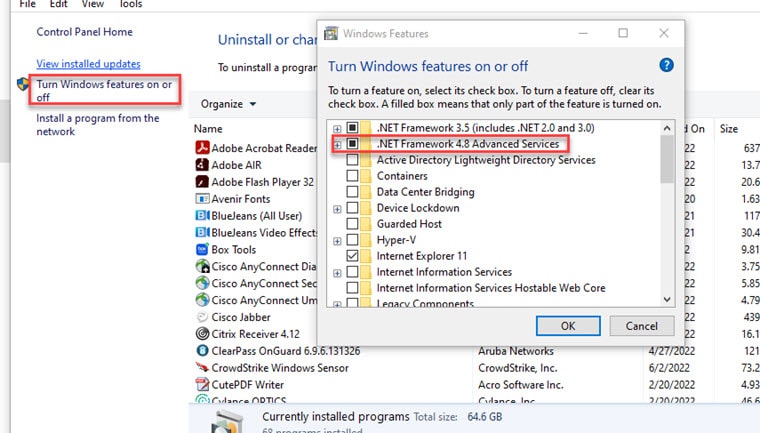The image size is (760, 433).
Task: Click the Windows Features title bar icon
Action: tap(331, 33)
